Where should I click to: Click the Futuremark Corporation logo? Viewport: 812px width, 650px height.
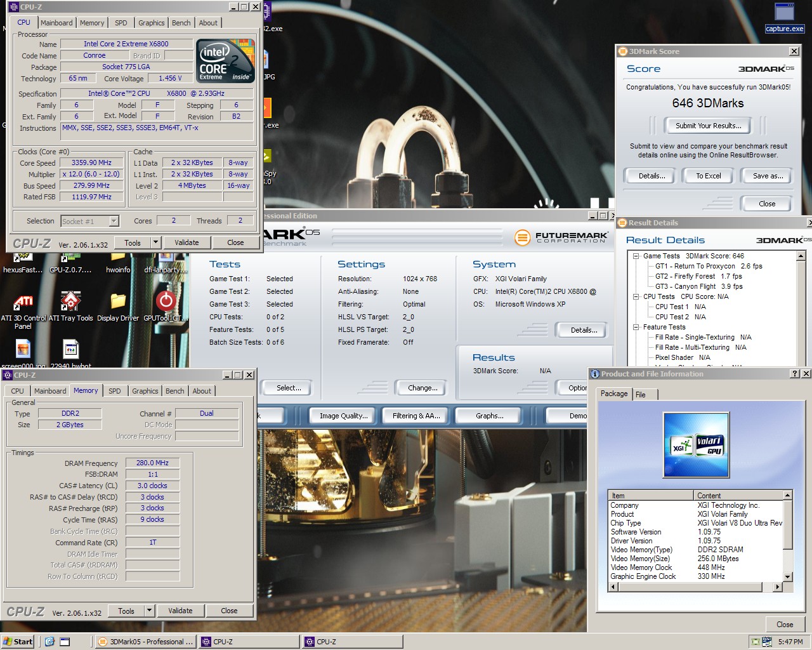(x=561, y=237)
